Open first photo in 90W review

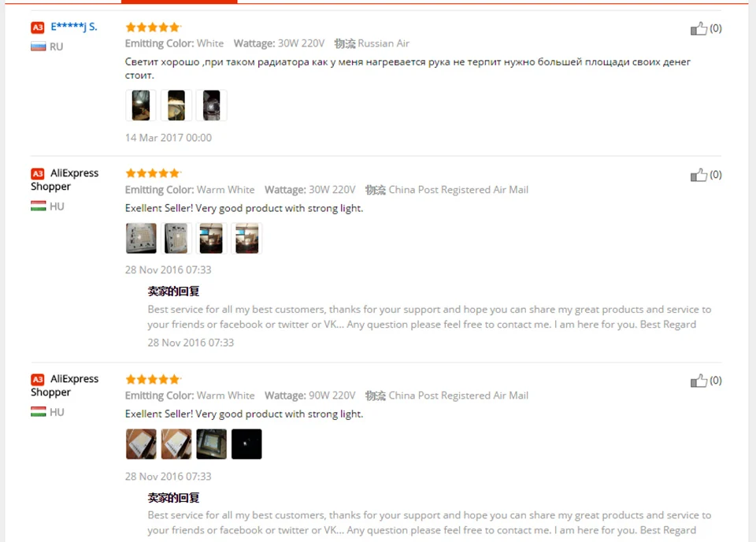coord(141,444)
